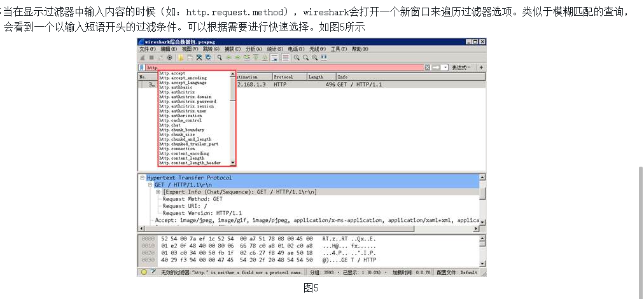This screenshot has width=644, height=299.
Task: Open a capture file with the folder icon
Action: (180, 57)
